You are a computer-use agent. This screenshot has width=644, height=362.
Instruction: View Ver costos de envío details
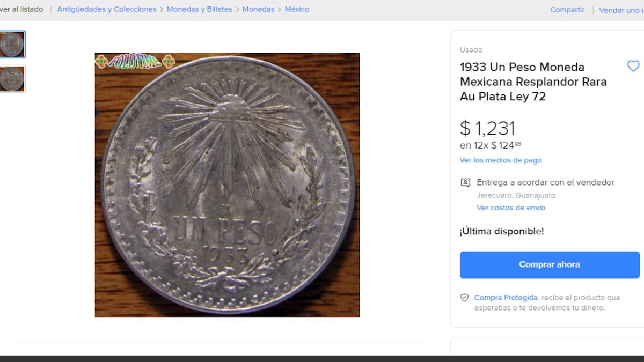pos(511,208)
